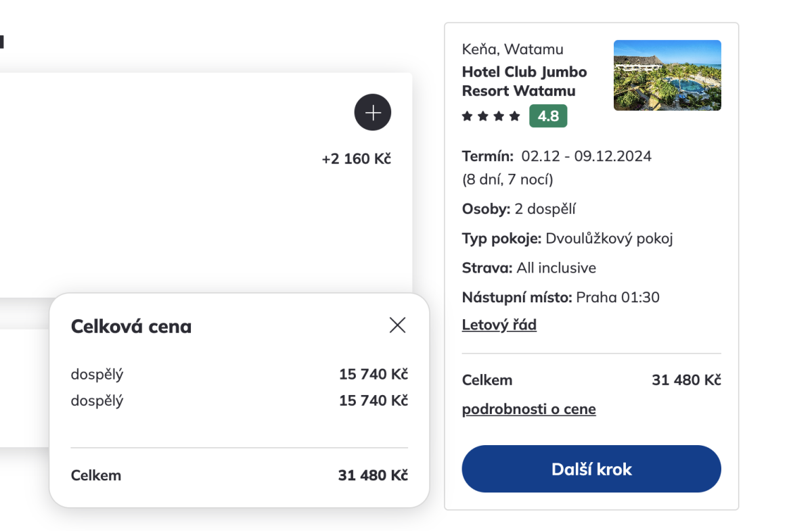
Task: Click the Typ pokoje Dvoulůžkový pokoj line
Action: tap(567, 239)
